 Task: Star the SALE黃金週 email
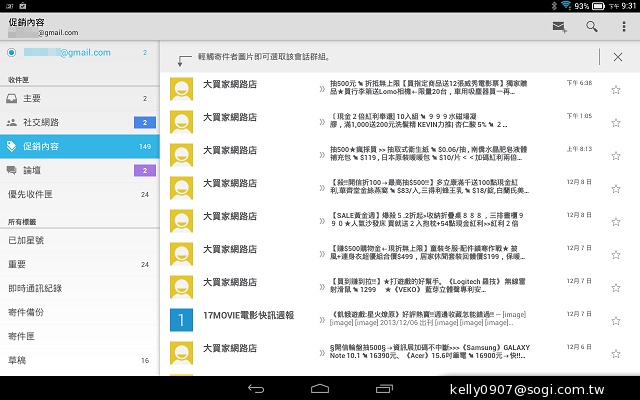616,222
